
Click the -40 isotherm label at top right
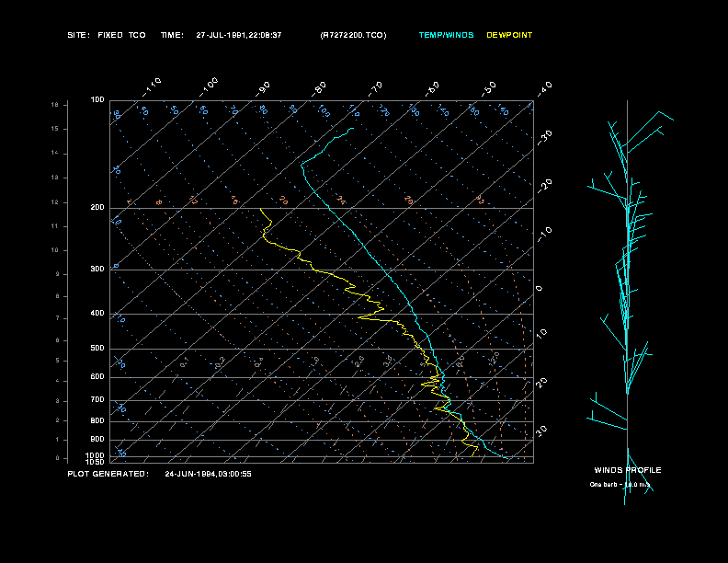coord(544,89)
